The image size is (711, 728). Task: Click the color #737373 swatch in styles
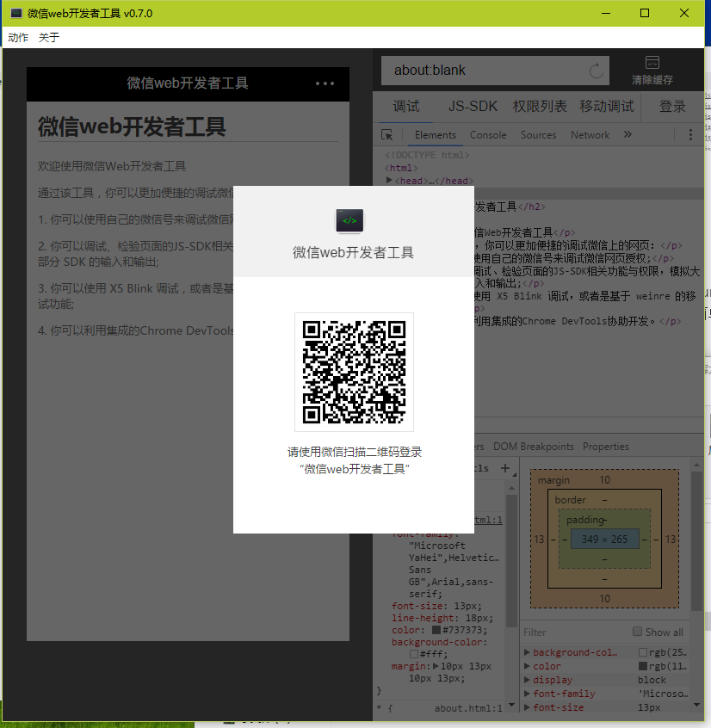point(436,630)
